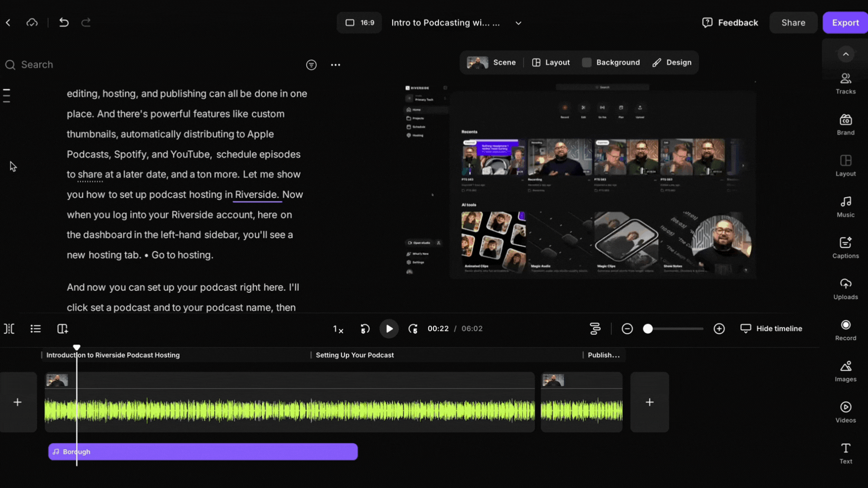Viewport: 868px width, 488px height.
Task: Open the 16:9 aspect ratio selector
Action: coord(359,23)
